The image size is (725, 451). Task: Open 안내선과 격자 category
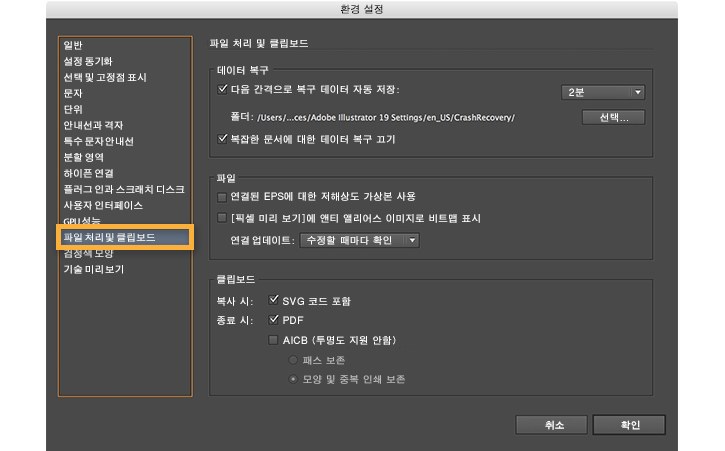(93, 125)
